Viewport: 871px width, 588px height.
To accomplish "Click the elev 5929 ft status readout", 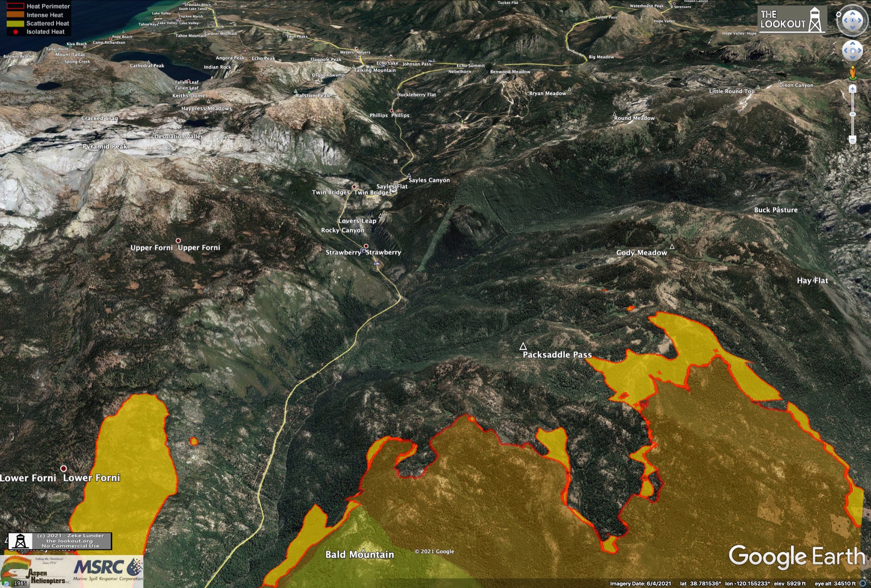I will click(x=790, y=584).
